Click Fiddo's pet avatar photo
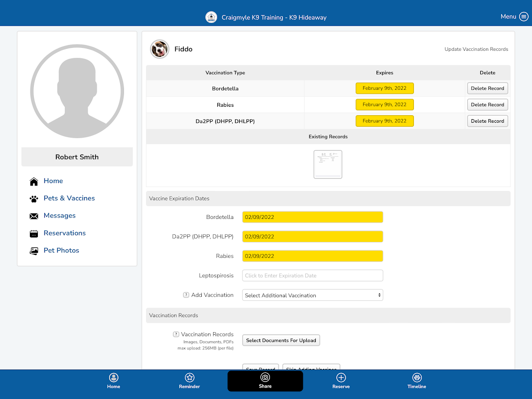532x399 pixels. (x=159, y=49)
